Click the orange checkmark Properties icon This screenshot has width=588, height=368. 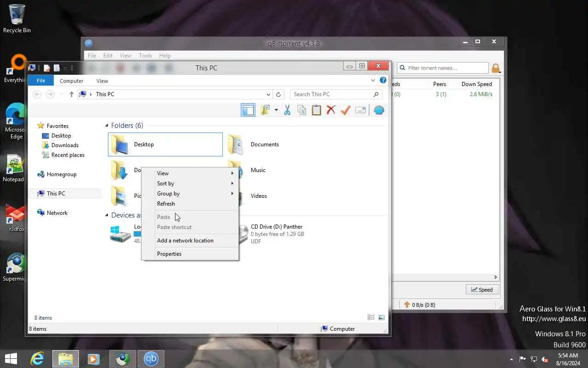tap(345, 110)
